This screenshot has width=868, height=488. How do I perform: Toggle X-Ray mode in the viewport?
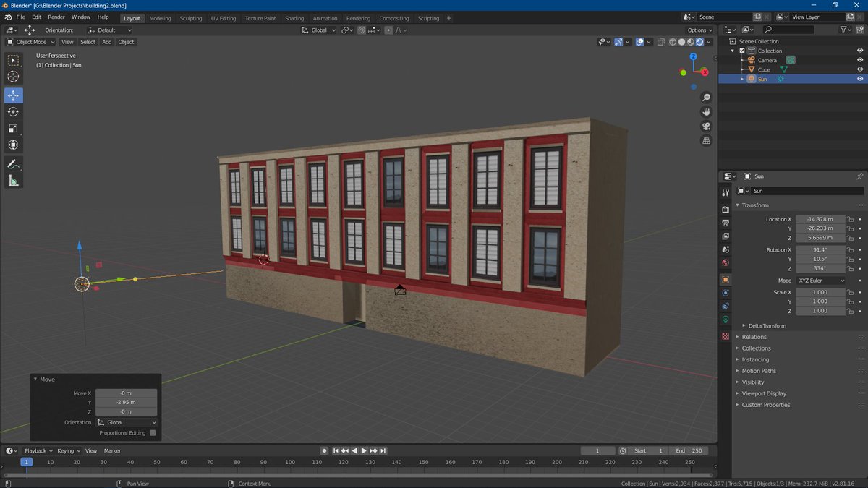click(x=661, y=42)
